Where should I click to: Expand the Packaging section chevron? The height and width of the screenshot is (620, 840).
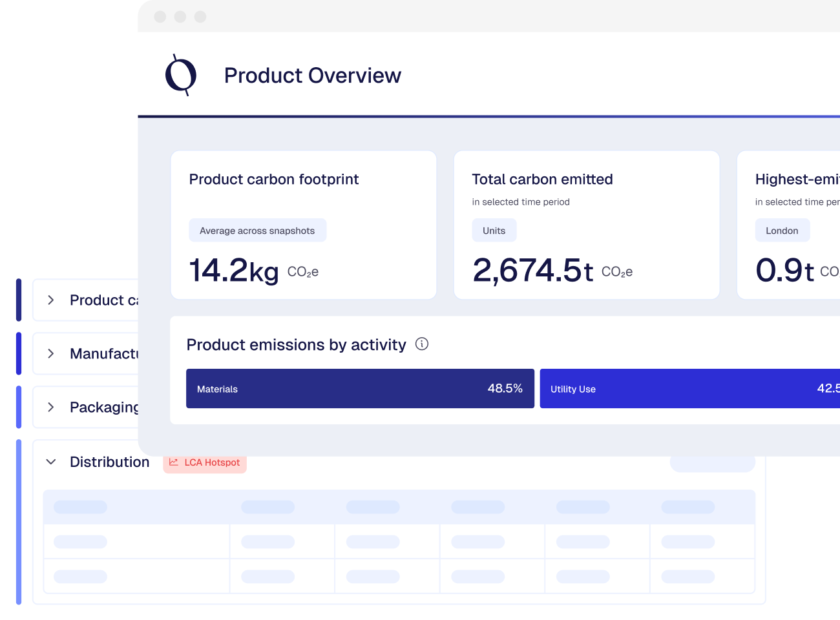point(51,408)
